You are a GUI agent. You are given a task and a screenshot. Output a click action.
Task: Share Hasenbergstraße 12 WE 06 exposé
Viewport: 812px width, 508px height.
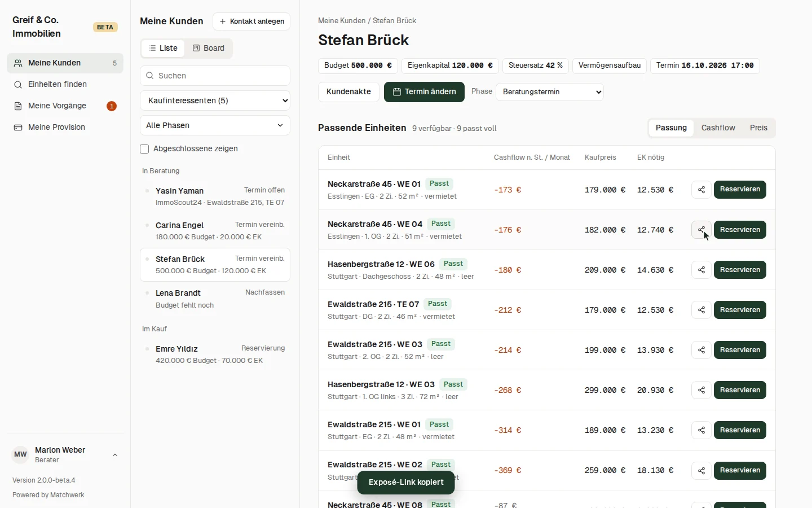point(701,270)
